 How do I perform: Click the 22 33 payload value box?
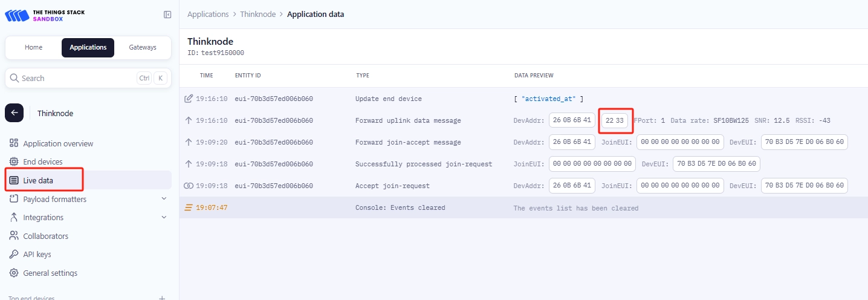click(x=614, y=120)
